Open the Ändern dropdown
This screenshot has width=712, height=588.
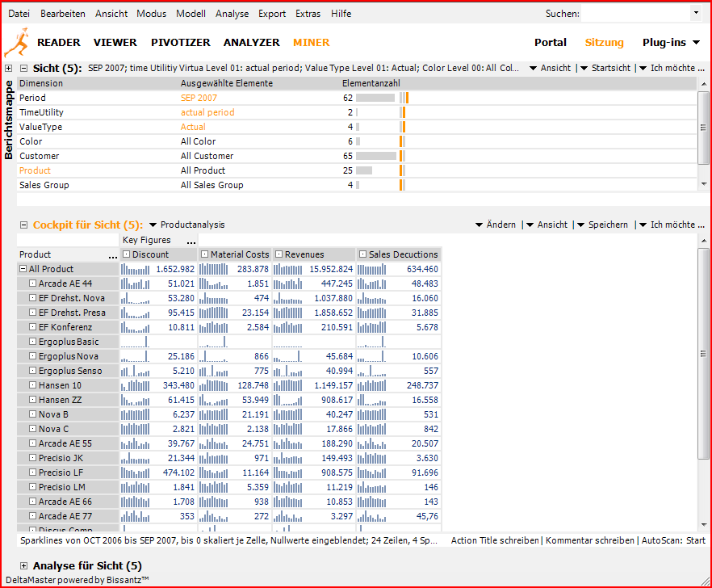pyautogui.click(x=496, y=225)
